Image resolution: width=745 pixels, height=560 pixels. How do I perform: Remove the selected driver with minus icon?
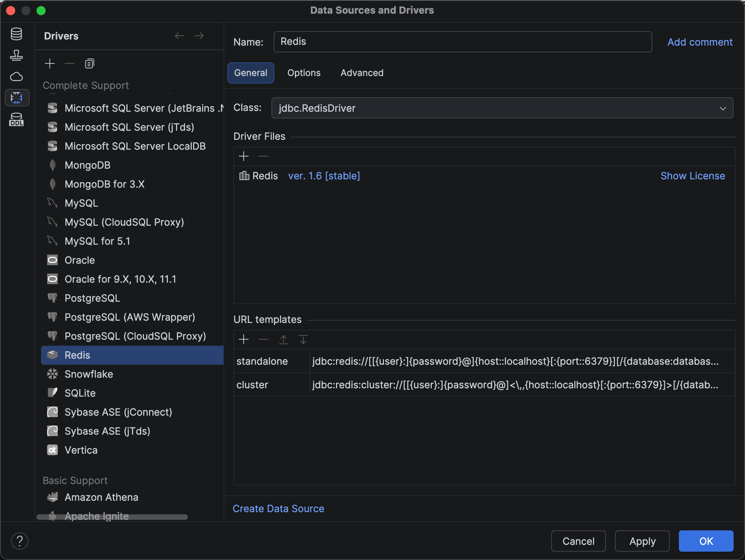tap(70, 63)
